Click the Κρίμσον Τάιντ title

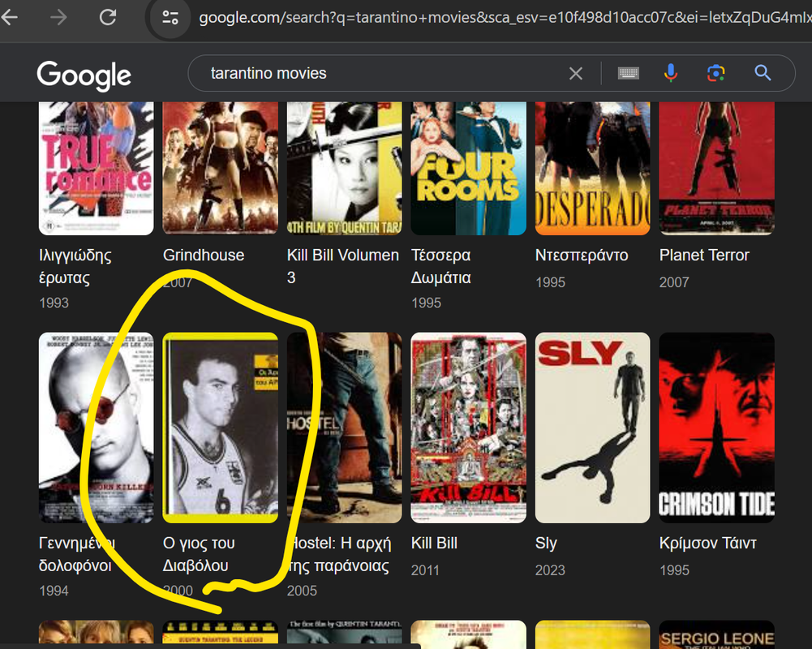708,543
